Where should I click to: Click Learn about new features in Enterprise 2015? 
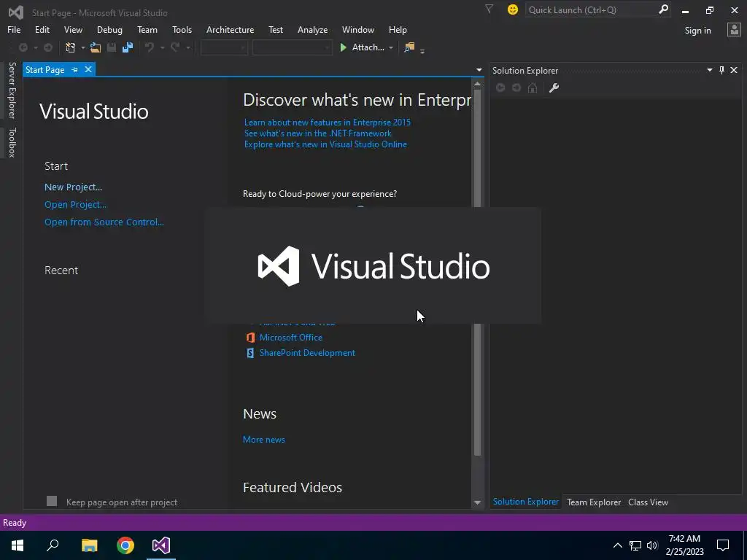(x=328, y=122)
